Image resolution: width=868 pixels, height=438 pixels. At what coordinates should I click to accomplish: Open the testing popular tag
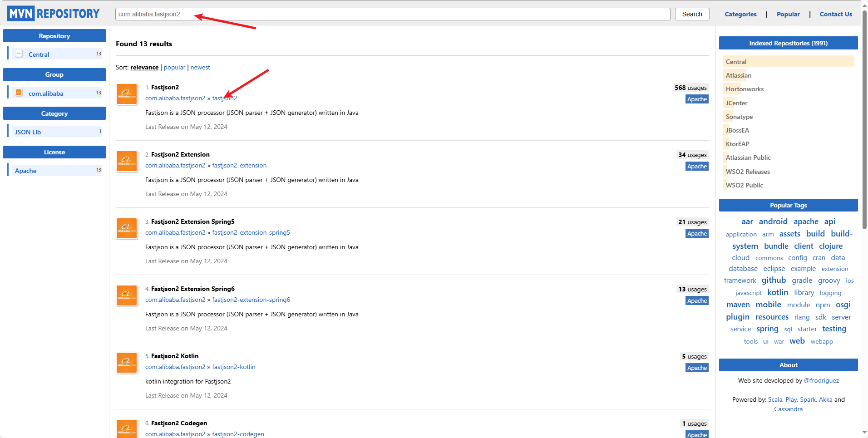[x=834, y=329]
